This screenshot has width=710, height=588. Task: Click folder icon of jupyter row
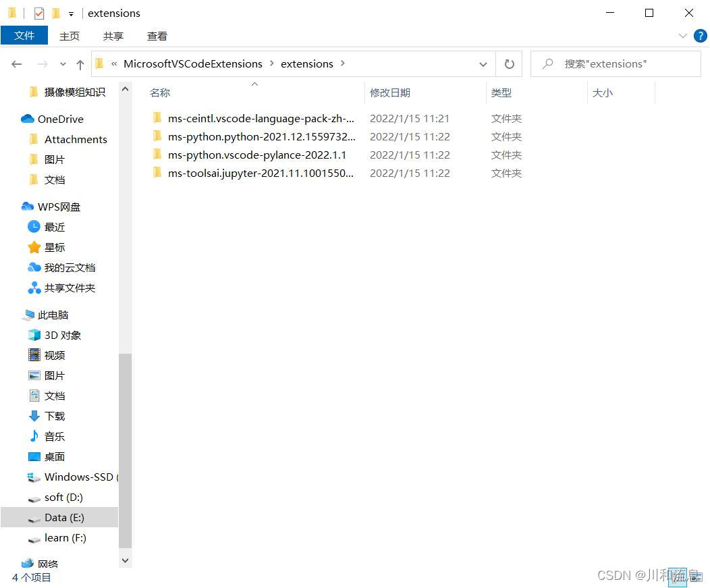[x=157, y=173]
